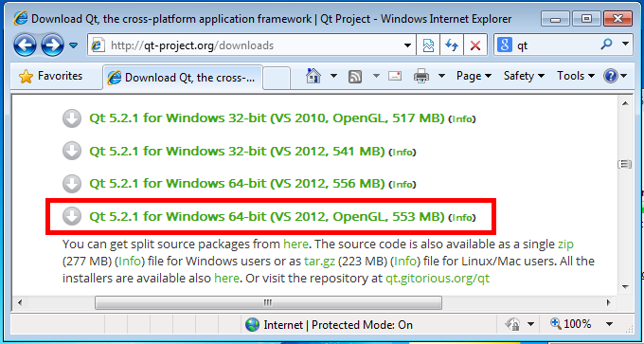Click the Print icon
Viewport: 644px width, 344px height.
point(421,76)
